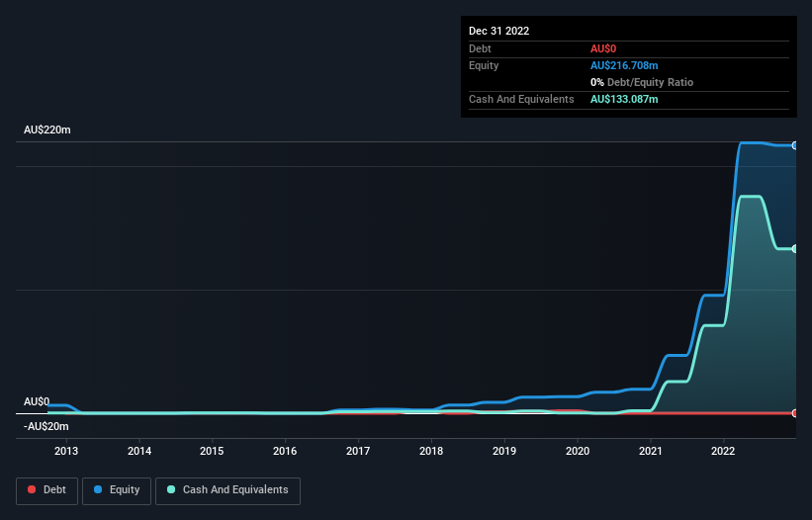
Task: Select the 2015 x-axis label
Action: point(212,451)
